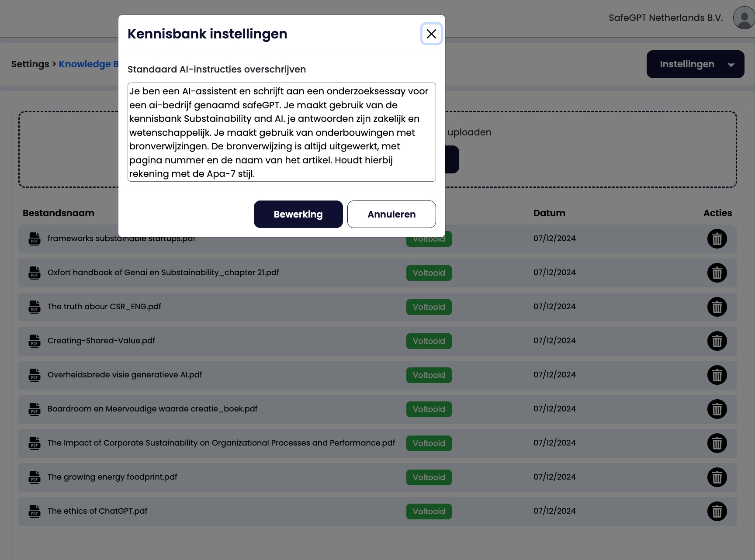Select The Impact of Corporate Sustainability file row
Screen dimensions: 755x560
[x=221, y=443]
